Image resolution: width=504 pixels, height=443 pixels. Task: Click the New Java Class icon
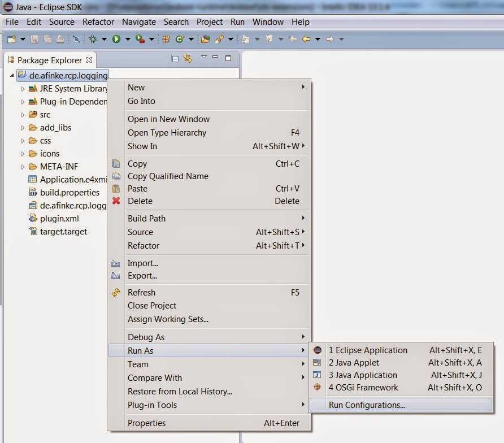pyautogui.click(x=180, y=39)
